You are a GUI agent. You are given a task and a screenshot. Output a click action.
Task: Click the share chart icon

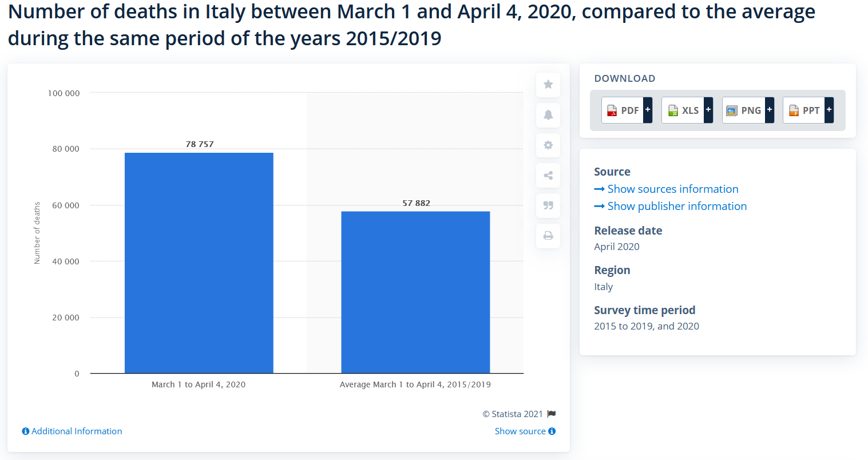548,176
